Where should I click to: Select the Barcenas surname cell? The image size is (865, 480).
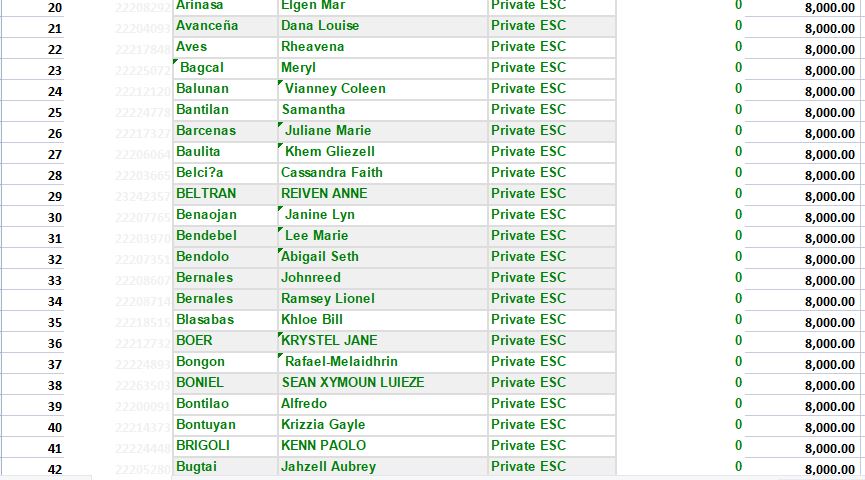click(x=206, y=131)
